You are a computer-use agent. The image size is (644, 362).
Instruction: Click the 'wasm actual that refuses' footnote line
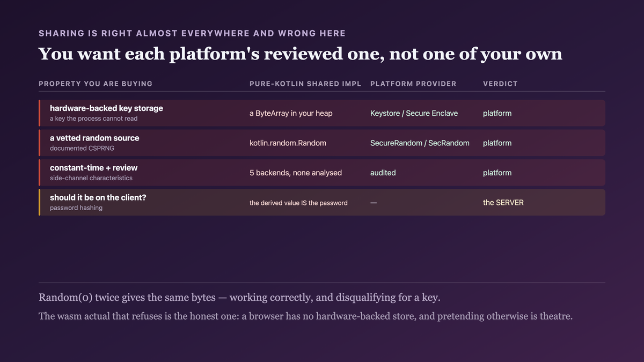(x=306, y=316)
